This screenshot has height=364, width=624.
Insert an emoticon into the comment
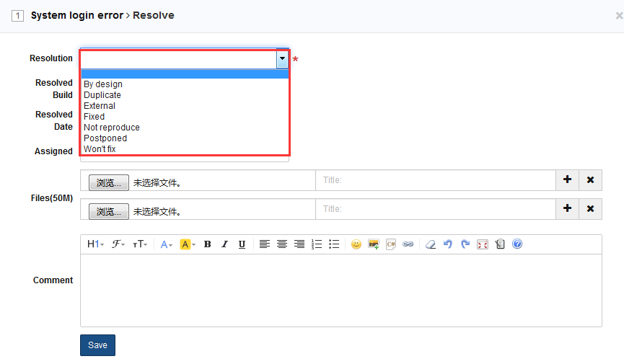pos(356,244)
